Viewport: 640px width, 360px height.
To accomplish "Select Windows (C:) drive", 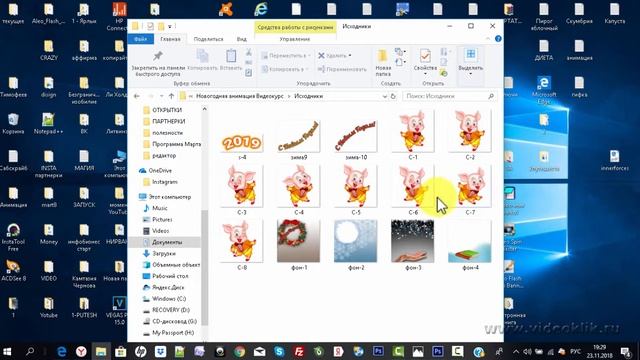I will tap(169, 299).
